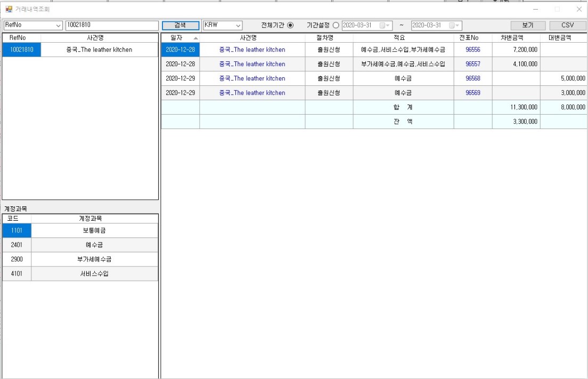Viewport: 588px width, 379px height.
Task: Select account code 2401 예수금 row
Action: point(80,245)
